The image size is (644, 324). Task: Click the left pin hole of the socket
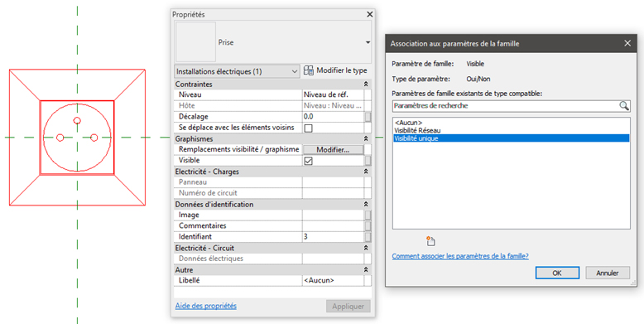(x=60, y=138)
